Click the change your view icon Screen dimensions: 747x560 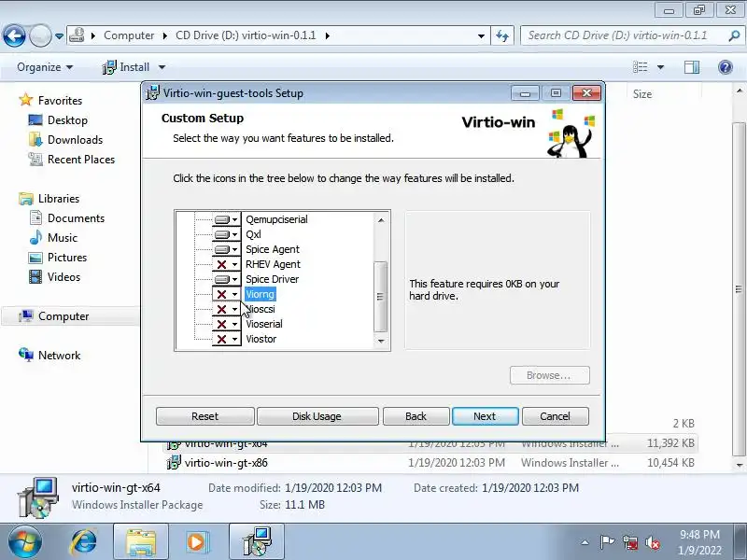click(640, 67)
